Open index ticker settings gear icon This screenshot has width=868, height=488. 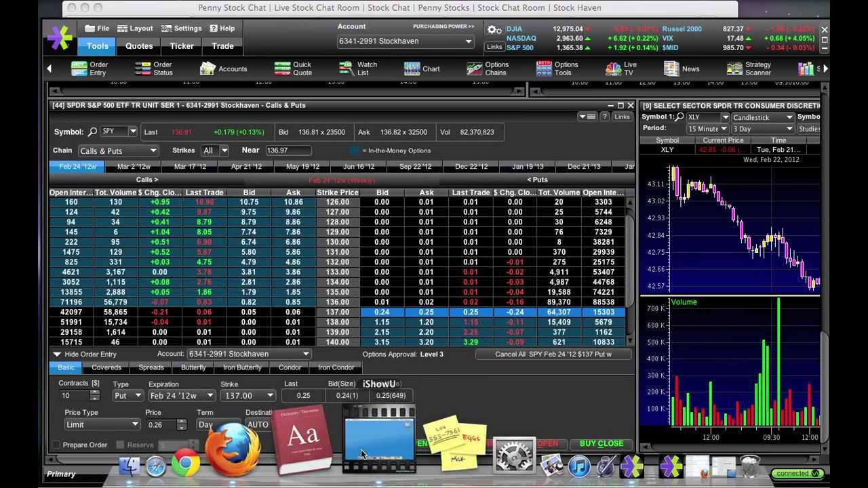(494, 30)
